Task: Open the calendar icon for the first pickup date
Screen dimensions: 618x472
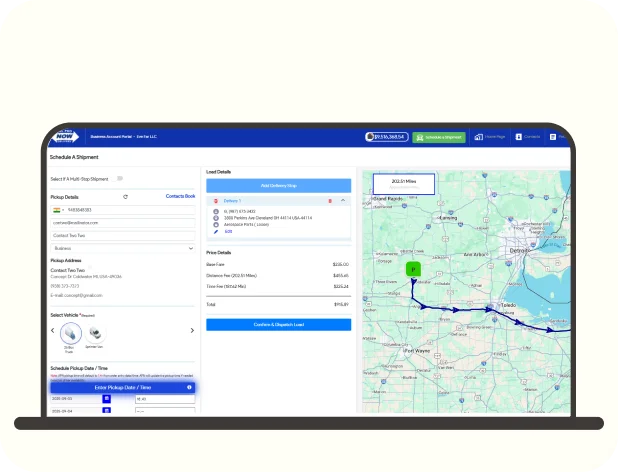Action: click(107, 398)
